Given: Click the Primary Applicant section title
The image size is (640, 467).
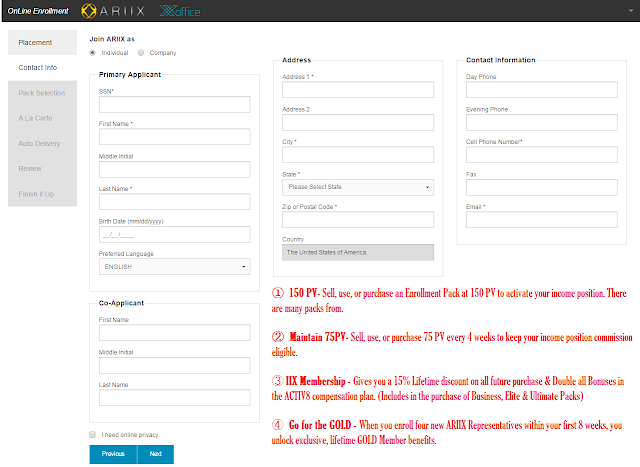Looking at the screenshot, I should pos(130,74).
